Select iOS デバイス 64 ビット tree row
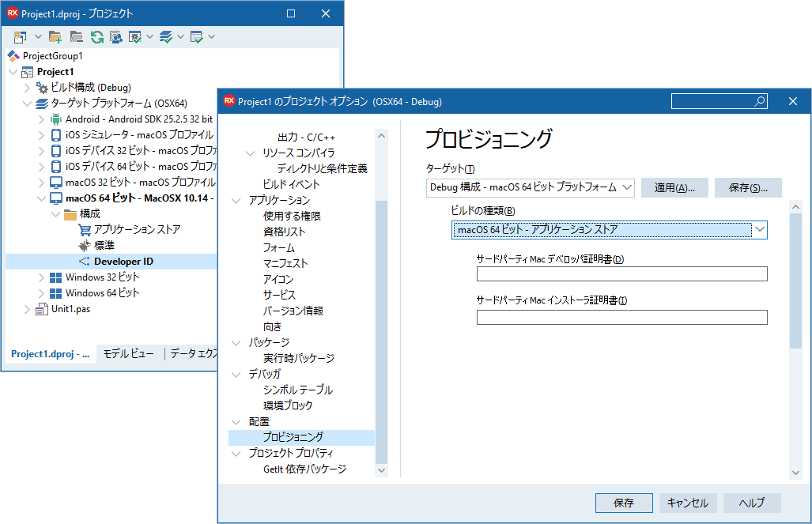 point(134,166)
